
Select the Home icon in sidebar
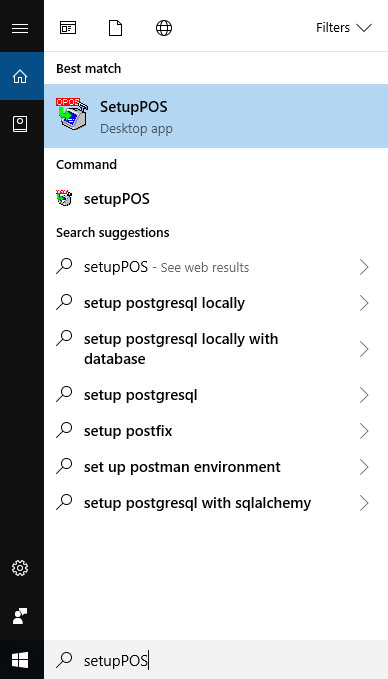tap(20, 77)
